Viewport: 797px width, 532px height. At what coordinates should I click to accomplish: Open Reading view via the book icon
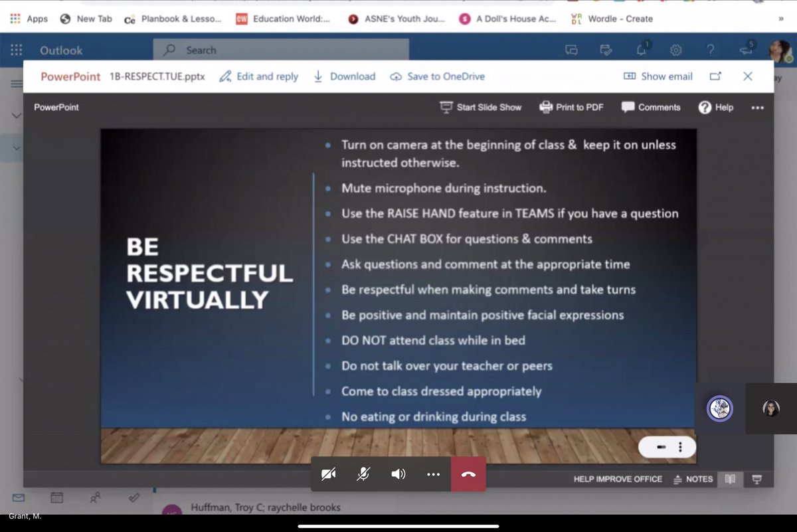[731, 479]
